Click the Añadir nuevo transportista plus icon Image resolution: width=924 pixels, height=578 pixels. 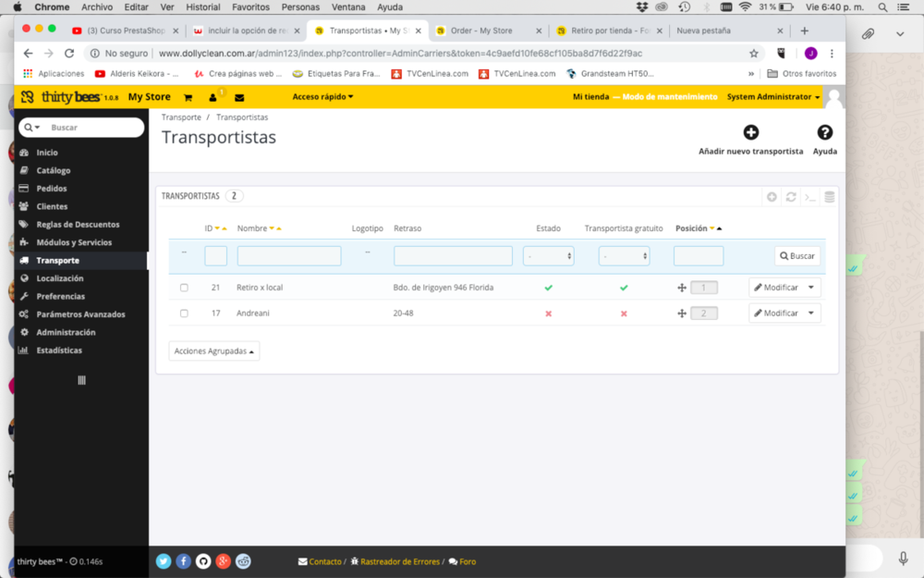click(x=750, y=133)
